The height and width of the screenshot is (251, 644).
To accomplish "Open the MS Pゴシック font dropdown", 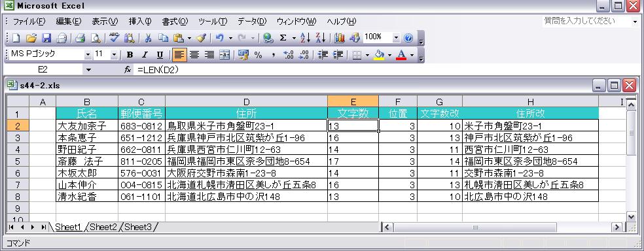I will pyautogui.click(x=88, y=54).
